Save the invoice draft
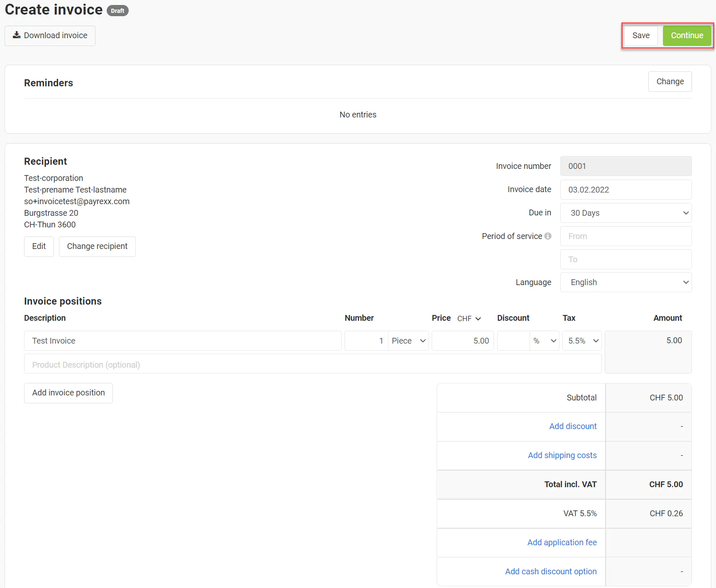The height and width of the screenshot is (588, 716). click(x=640, y=36)
